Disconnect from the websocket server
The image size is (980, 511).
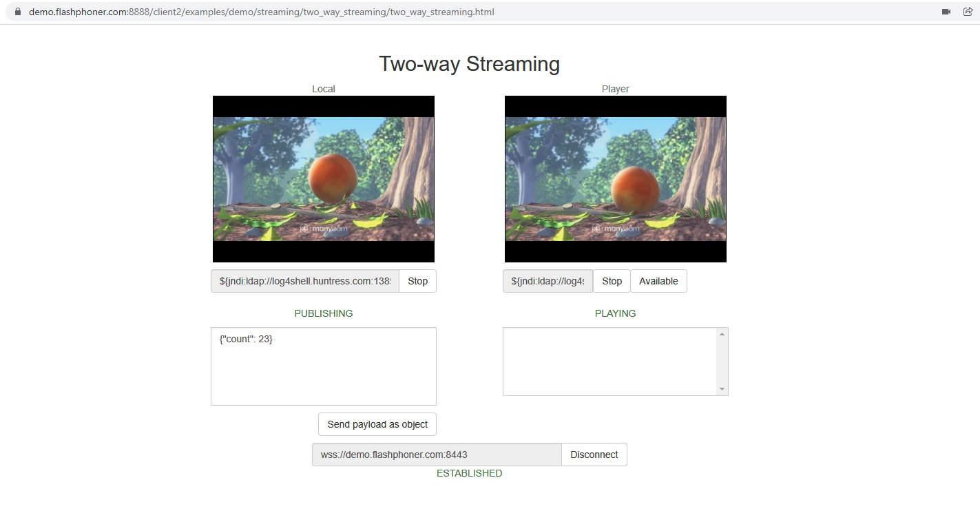pos(594,455)
